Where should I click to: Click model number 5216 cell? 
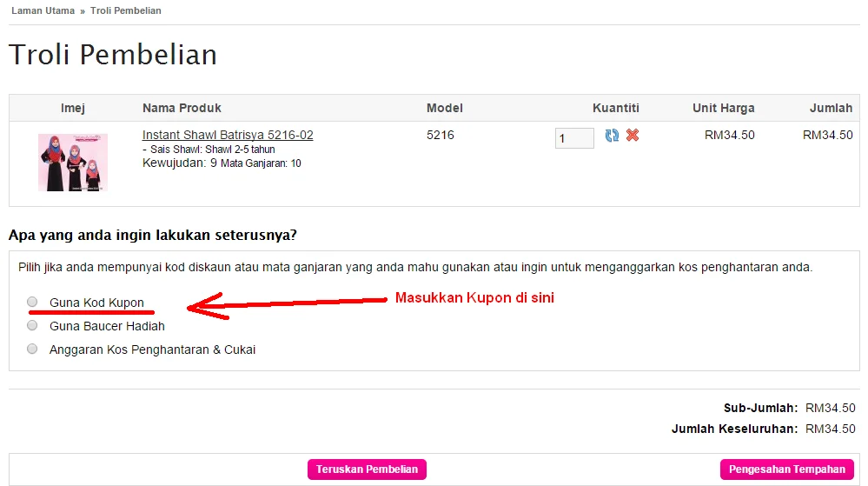tap(441, 135)
